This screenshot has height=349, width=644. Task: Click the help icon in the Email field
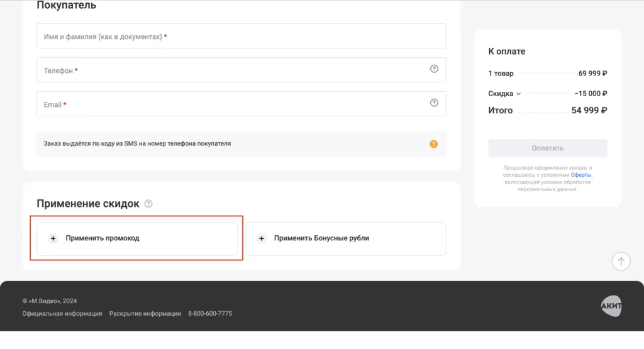pos(434,103)
